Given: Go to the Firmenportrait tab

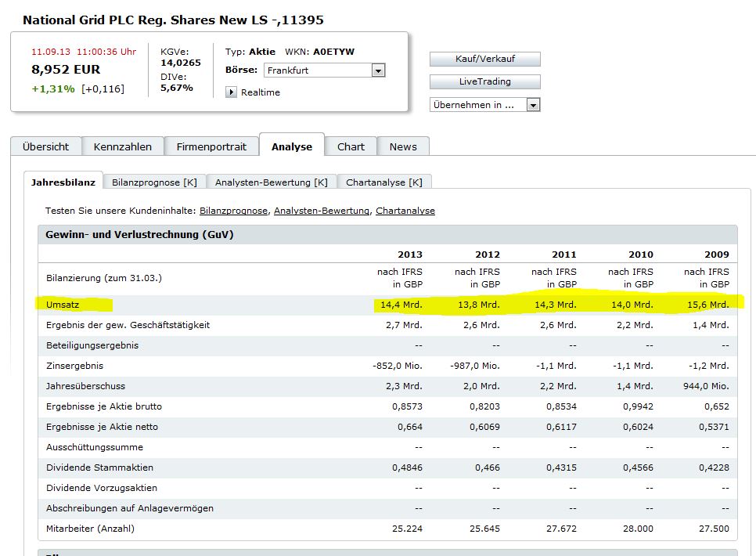Looking at the screenshot, I should click(x=211, y=146).
